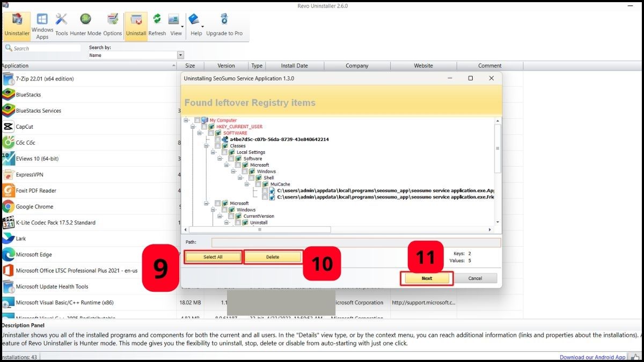This screenshot has width=644, height=362.
Task: Sort by the Website column header
Action: pyautogui.click(x=423, y=65)
